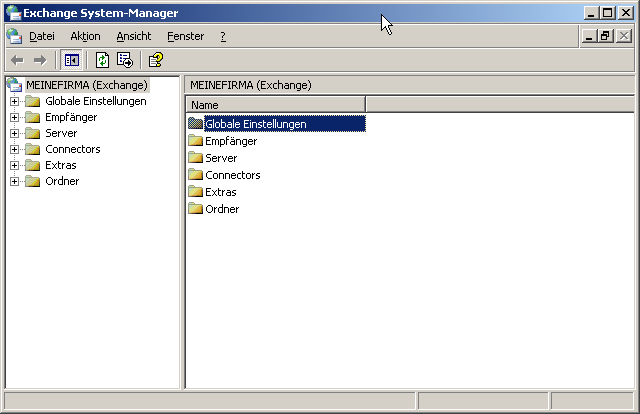Restore the inner MMC child window

(x=605, y=36)
